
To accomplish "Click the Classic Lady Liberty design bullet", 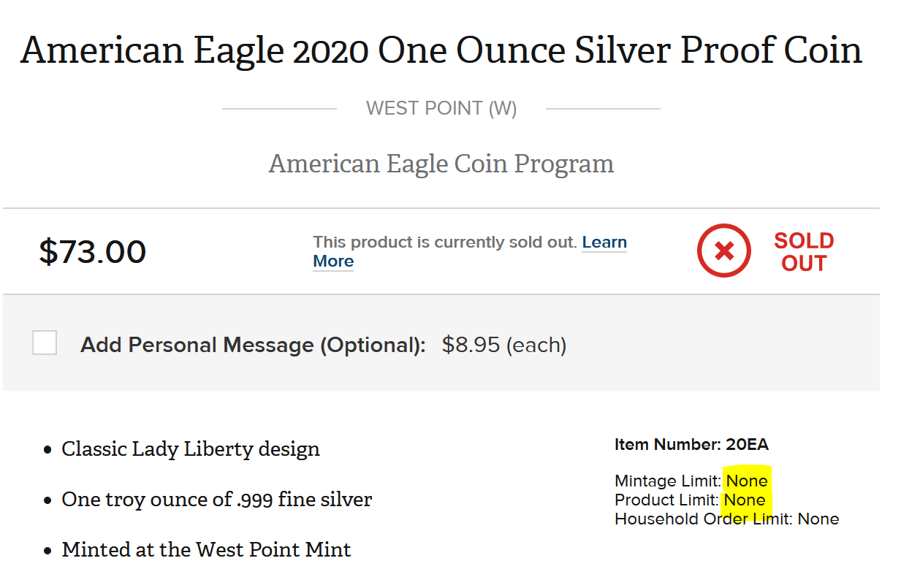I will coord(190,448).
